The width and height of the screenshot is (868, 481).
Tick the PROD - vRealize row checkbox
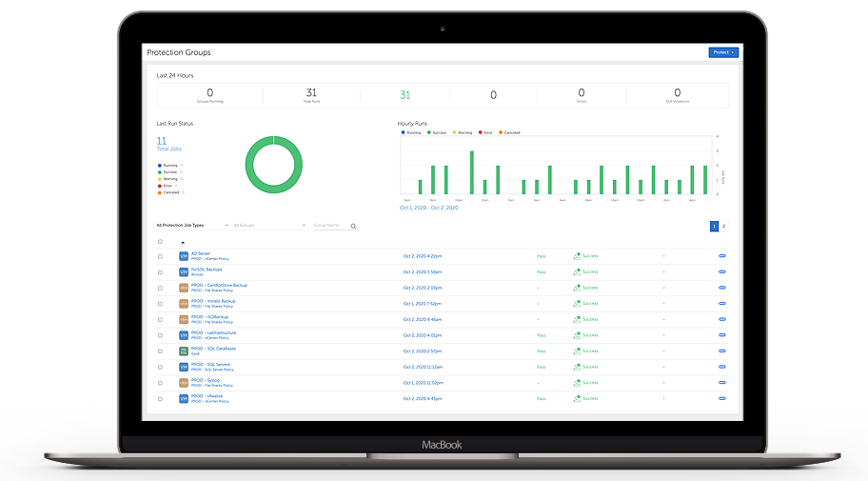pyautogui.click(x=160, y=399)
